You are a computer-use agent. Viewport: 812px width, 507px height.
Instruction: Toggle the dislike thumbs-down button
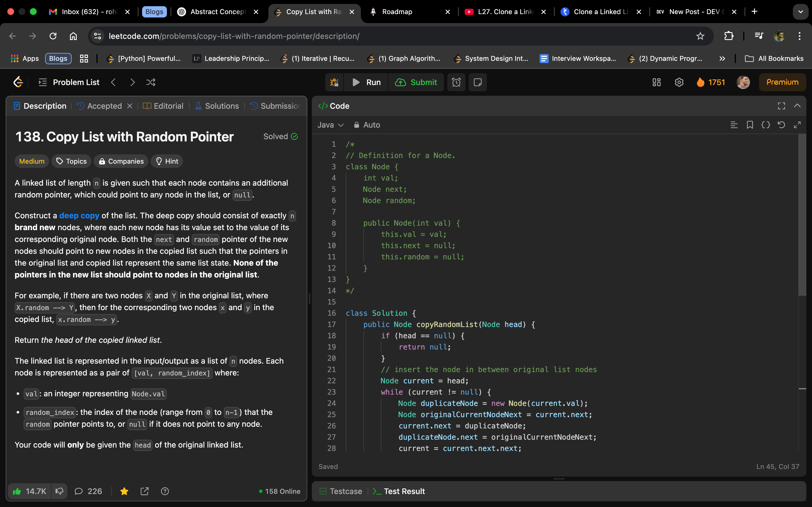(59, 491)
